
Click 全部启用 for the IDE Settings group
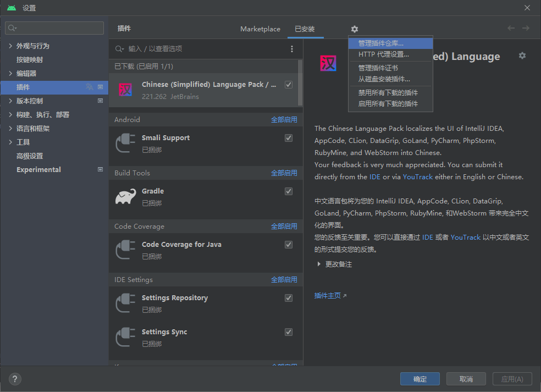tap(284, 279)
